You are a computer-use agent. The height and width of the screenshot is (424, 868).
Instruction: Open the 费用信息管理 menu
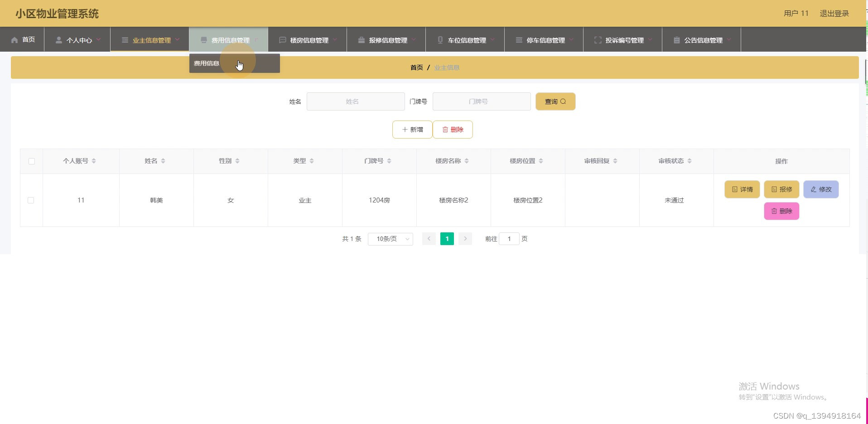pyautogui.click(x=229, y=39)
